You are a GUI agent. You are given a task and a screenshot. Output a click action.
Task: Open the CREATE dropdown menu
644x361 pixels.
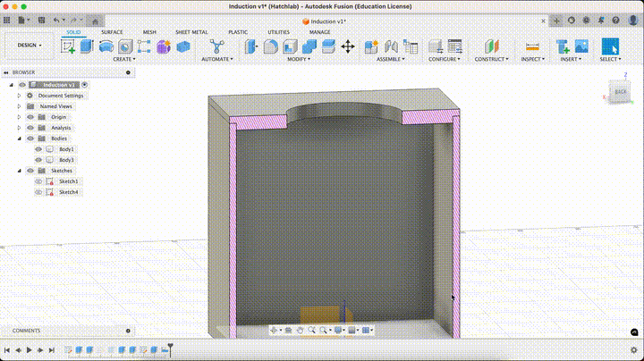124,60
